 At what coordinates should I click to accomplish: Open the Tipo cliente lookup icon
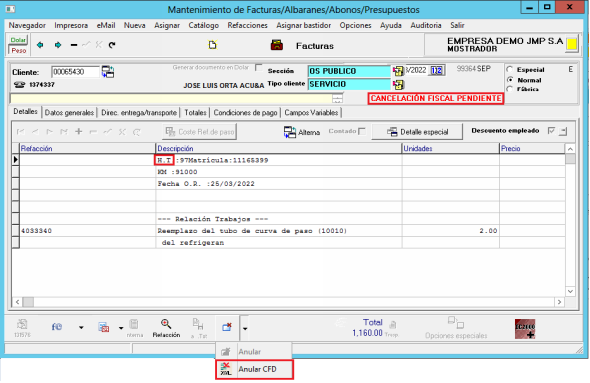(x=398, y=85)
